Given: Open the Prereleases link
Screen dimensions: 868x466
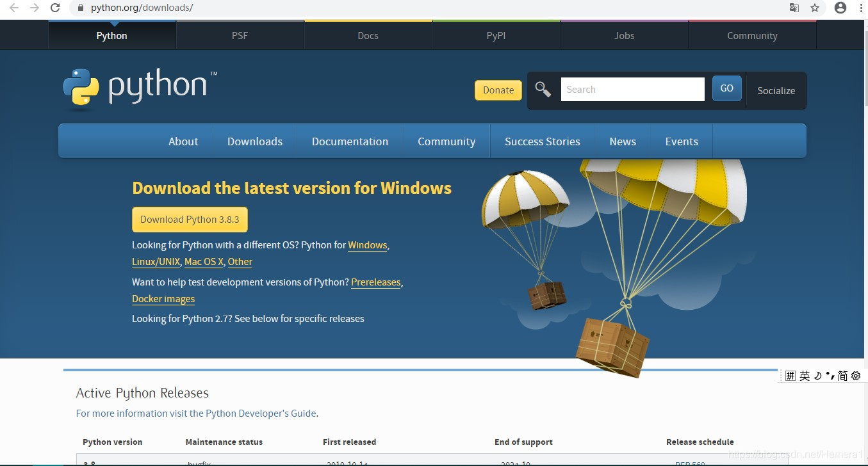Looking at the screenshot, I should tap(376, 282).
